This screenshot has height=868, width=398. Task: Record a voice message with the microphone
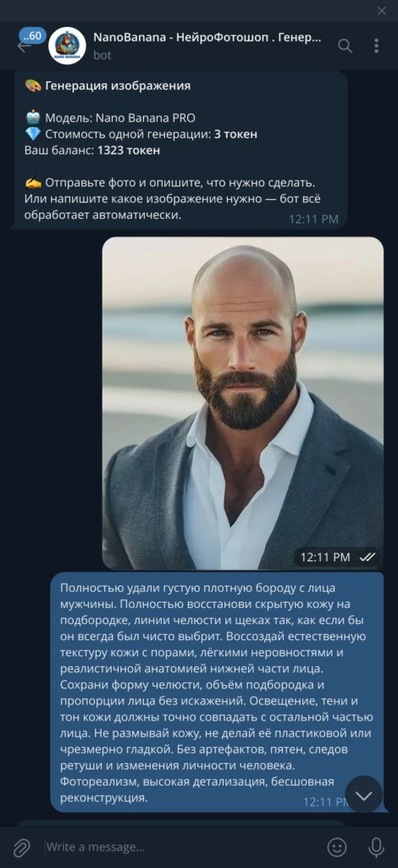point(377,847)
